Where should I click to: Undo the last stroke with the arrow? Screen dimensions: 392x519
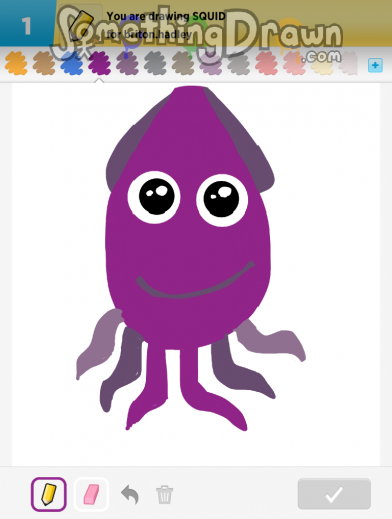130,494
